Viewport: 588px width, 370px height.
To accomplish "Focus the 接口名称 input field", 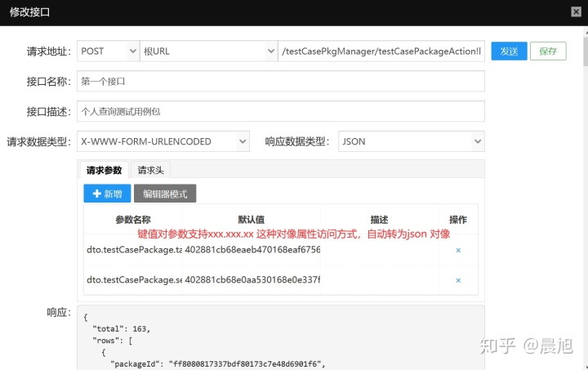I will [280, 82].
